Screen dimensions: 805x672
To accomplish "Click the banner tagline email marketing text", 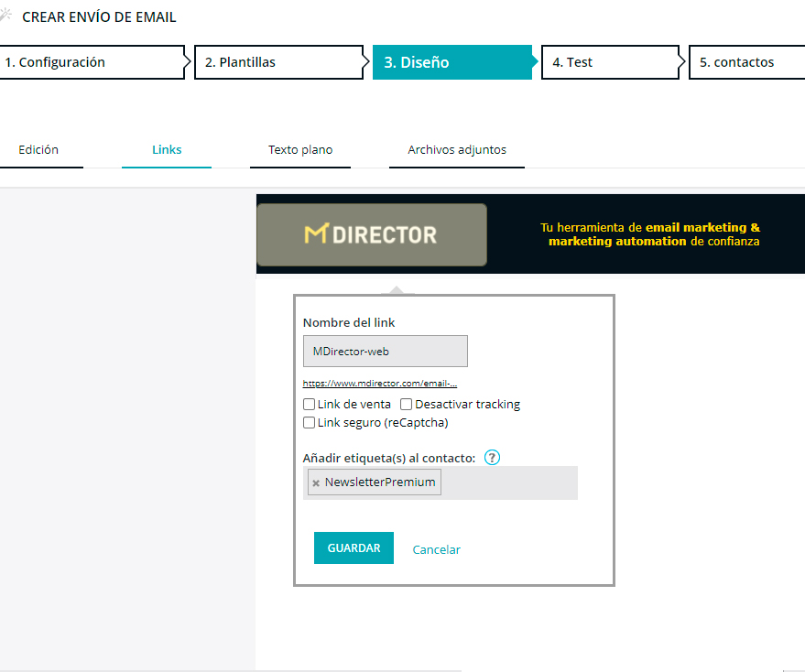I will [x=650, y=234].
